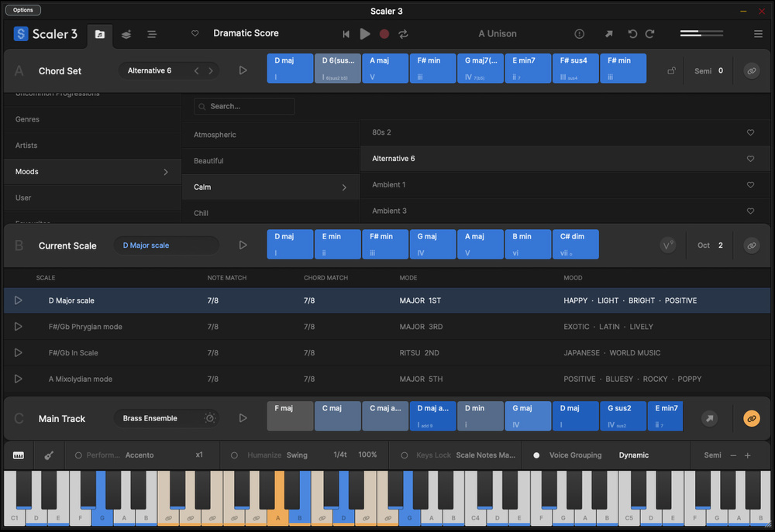
Task: Click the F# sus4 chord pad
Action: [x=575, y=68]
